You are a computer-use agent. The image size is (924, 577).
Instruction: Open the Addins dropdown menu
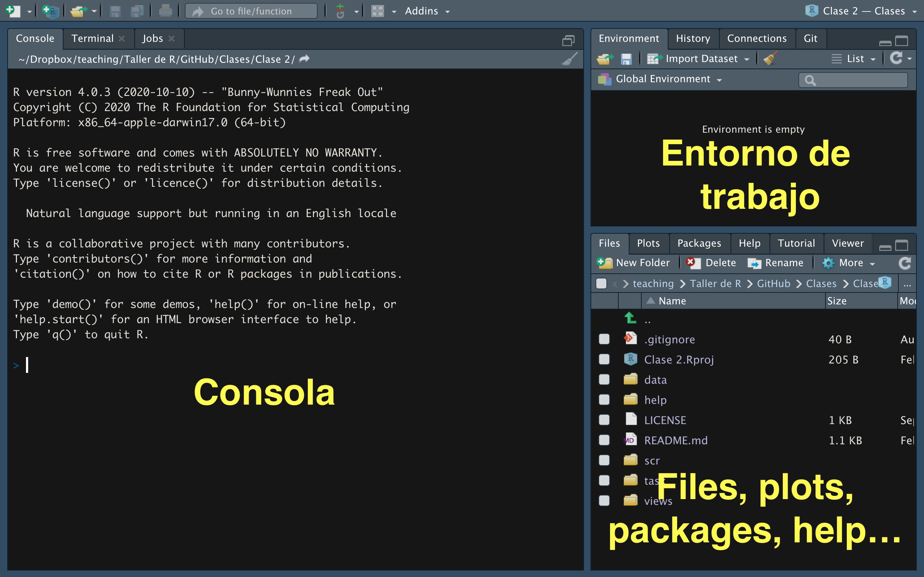tap(427, 11)
